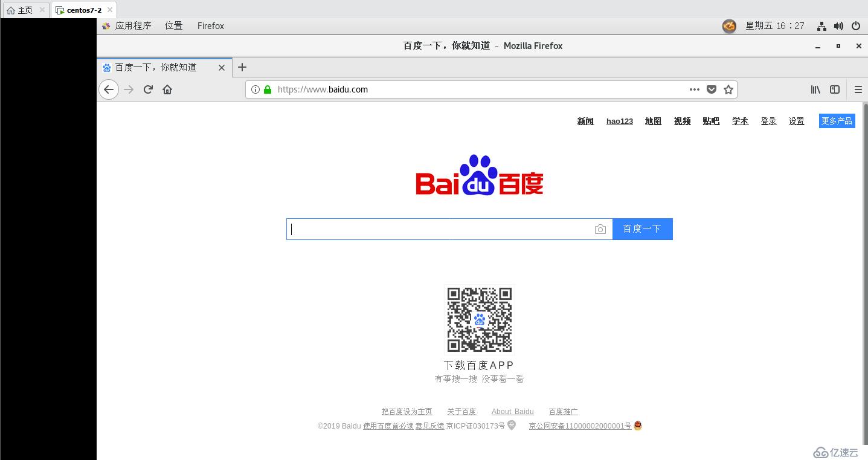Open the 地图 link
The image size is (868, 460).
point(653,121)
